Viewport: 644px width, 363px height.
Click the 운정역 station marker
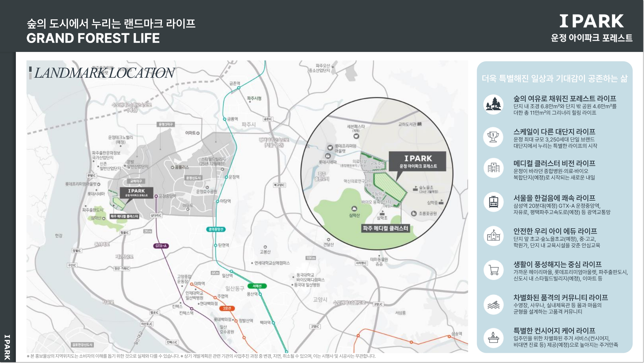pyautogui.click(x=226, y=177)
